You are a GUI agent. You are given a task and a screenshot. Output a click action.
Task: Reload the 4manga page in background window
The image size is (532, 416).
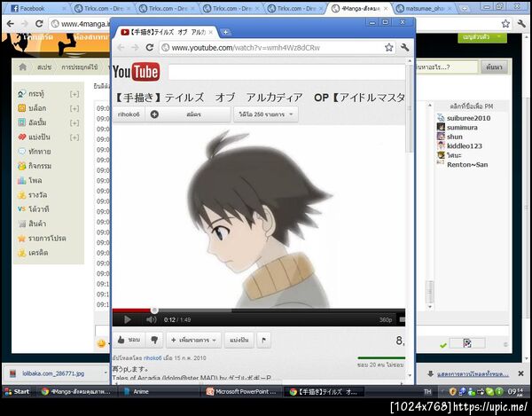(39, 23)
